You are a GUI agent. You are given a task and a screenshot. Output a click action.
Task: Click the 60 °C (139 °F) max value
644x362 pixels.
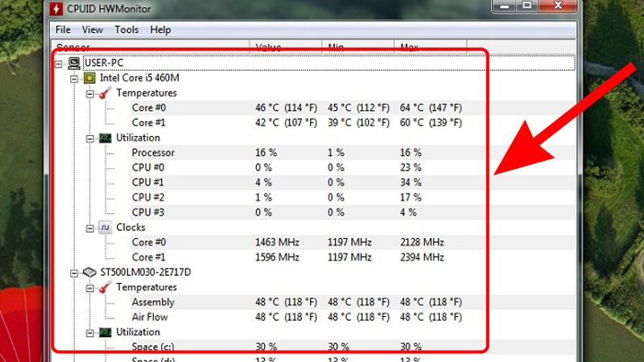[x=431, y=123]
